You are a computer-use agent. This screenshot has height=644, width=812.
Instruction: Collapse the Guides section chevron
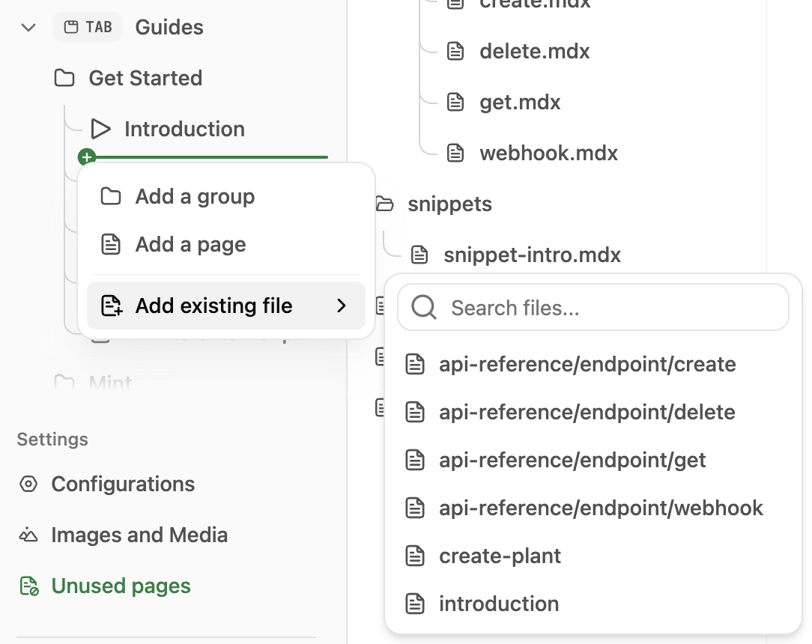pyautogui.click(x=28, y=27)
